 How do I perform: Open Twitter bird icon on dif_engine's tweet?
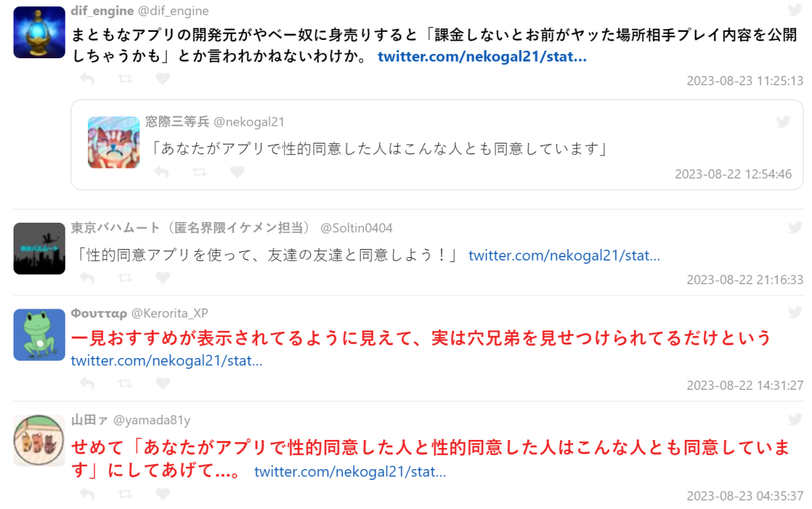[795, 9]
